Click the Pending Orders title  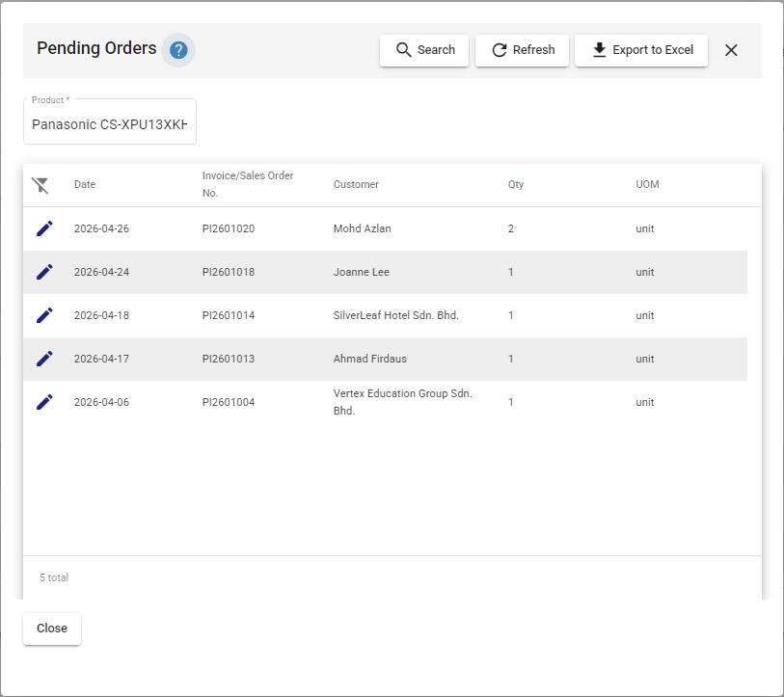[x=96, y=48]
